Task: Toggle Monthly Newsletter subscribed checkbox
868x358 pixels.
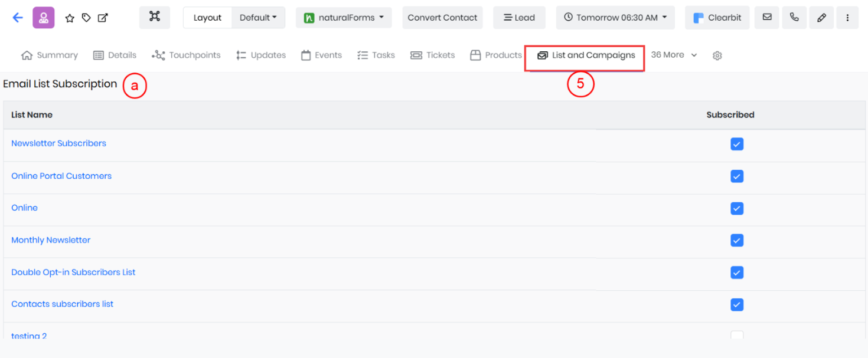Action: point(736,241)
